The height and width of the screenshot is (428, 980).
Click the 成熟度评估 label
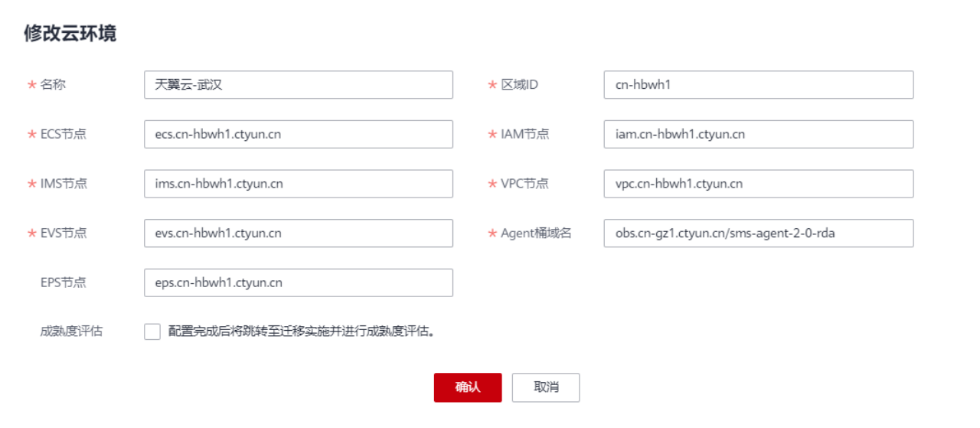[71, 332]
